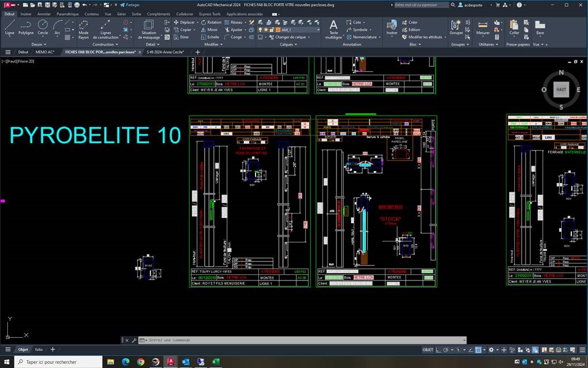Click the Déplacer move tool
The height and width of the screenshot is (368, 588).
[x=184, y=22]
